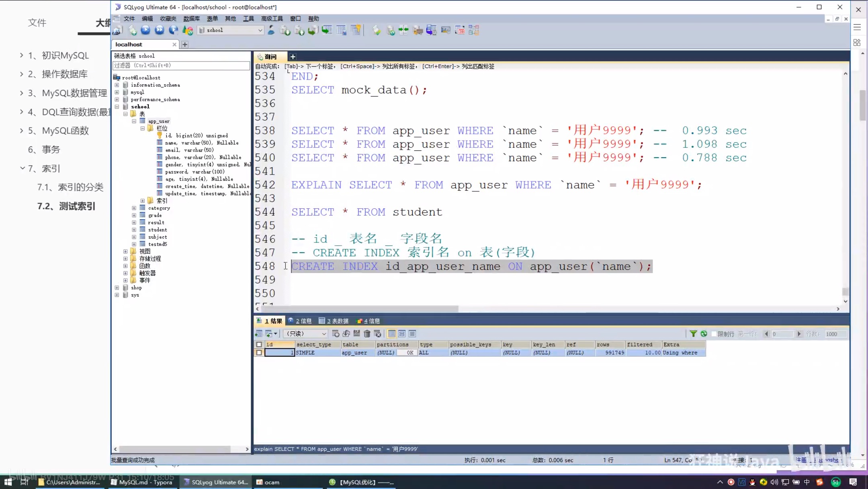The height and width of the screenshot is (489, 868).
Task: Switch to the 3 表数据 tab
Action: [x=334, y=321]
